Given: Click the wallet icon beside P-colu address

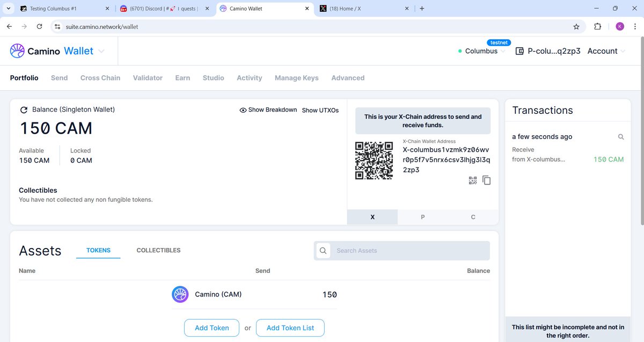Looking at the screenshot, I should [519, 51].
